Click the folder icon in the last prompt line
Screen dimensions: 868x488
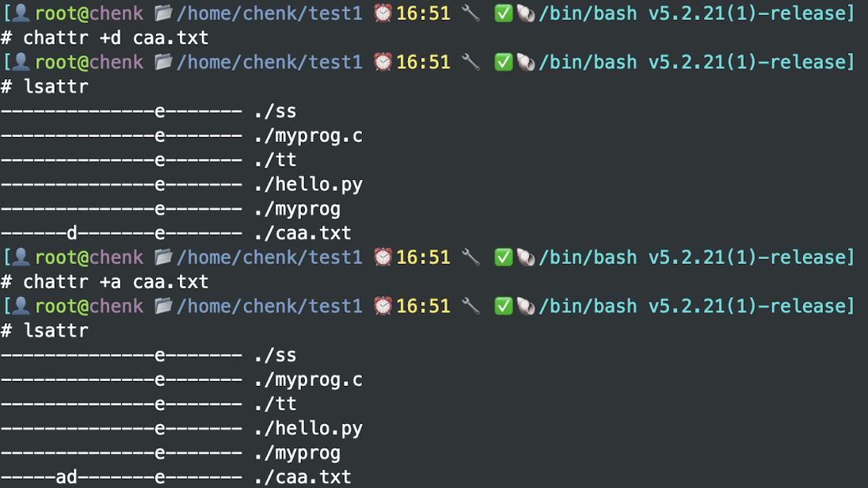tap(163, 306)
